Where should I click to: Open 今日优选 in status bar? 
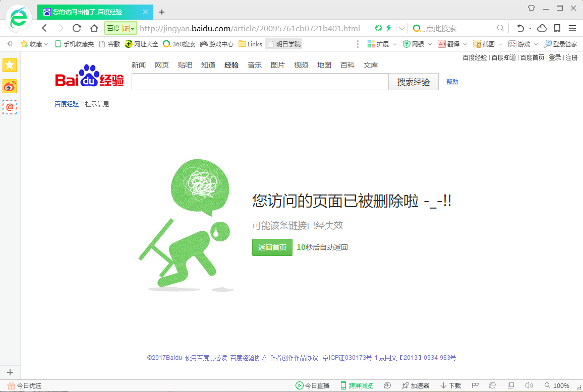click(x=25, y=385)
